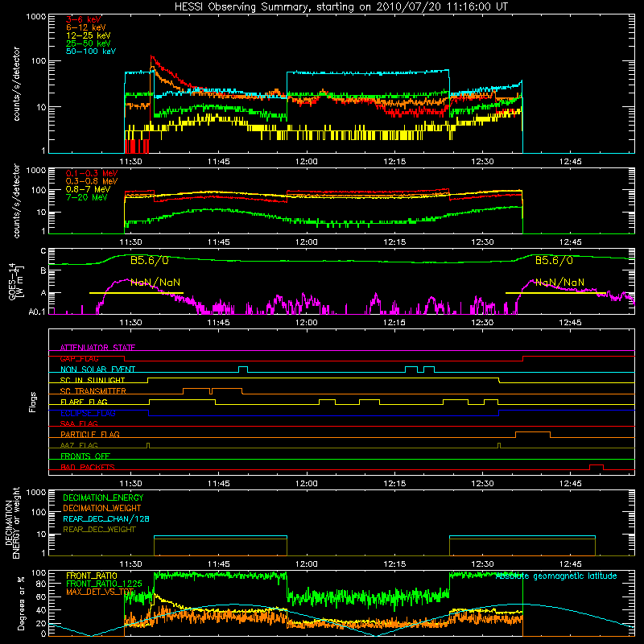Viewport: 644px width, 644px height.
Task: Select the 12-25 keV legend label
Action: [x=88, y=35]
